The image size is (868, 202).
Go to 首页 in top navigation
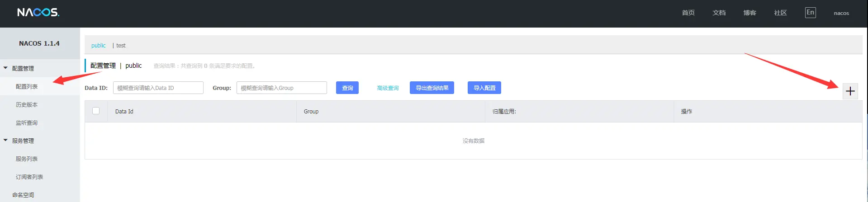click(x=688, y=13)
